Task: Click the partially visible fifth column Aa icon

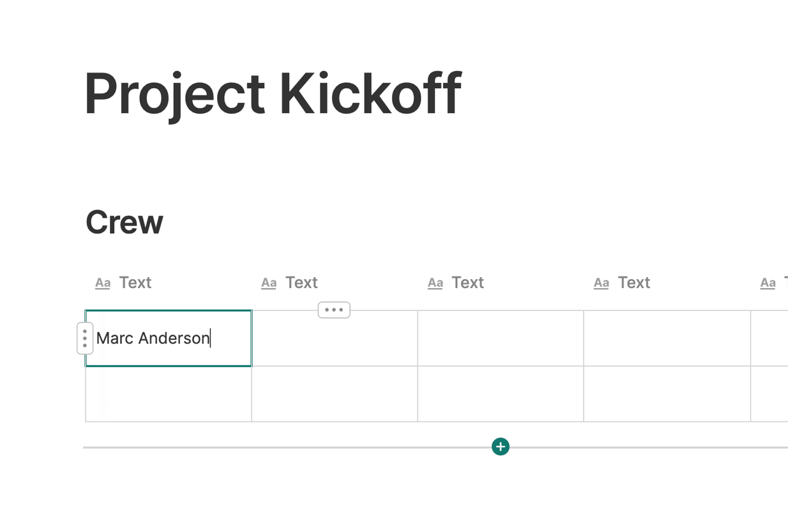Action: pos(768,283)
